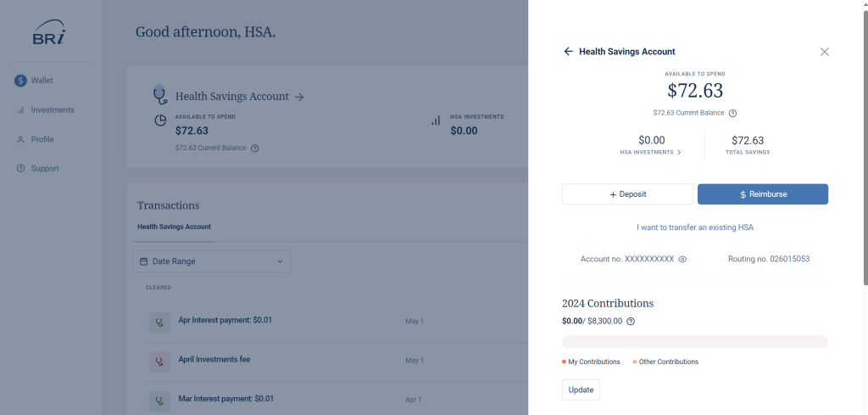868x415 pixels.
Task: Open the Support sidebar item
Action: coord(37,168)
